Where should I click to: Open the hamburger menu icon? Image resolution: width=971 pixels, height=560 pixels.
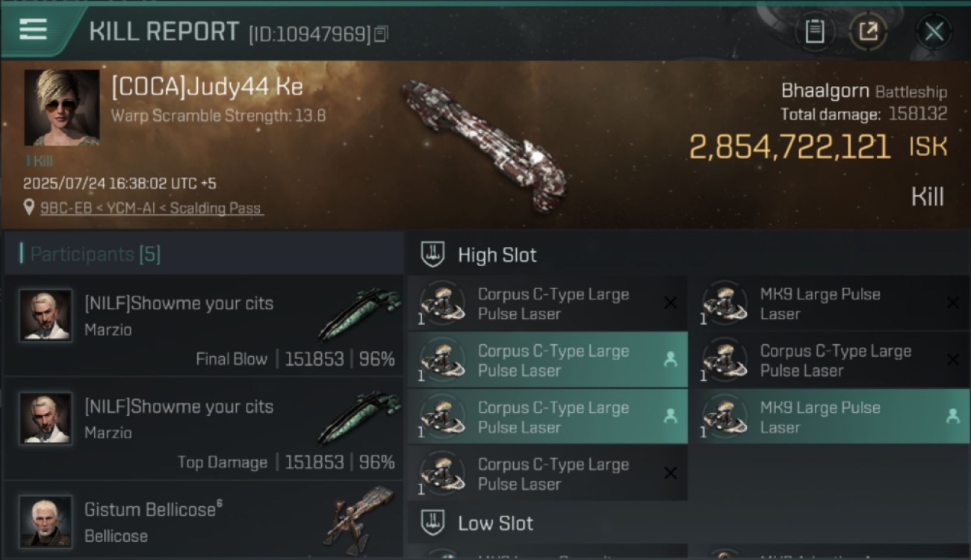33,30
